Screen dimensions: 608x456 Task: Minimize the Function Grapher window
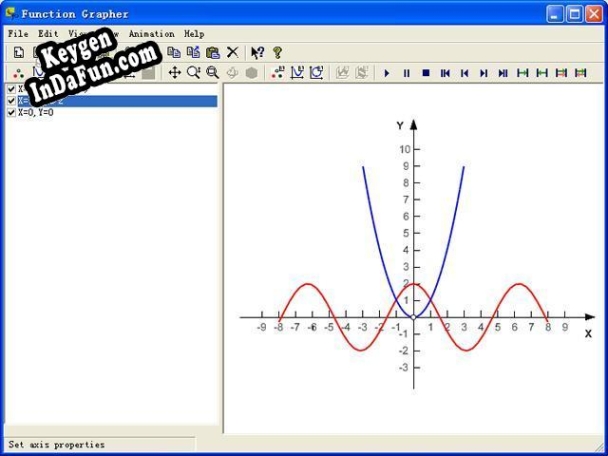point(555,14)
